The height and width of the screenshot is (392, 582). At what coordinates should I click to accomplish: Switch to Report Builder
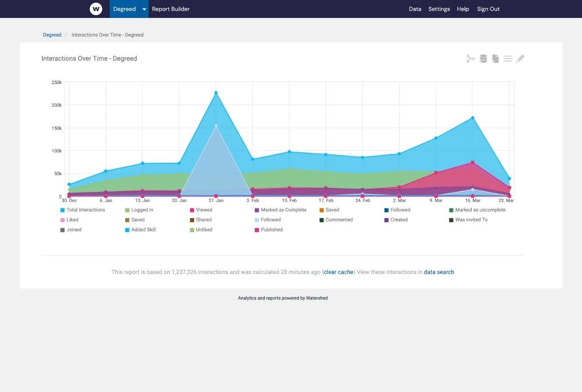click(x=171, y=9)
